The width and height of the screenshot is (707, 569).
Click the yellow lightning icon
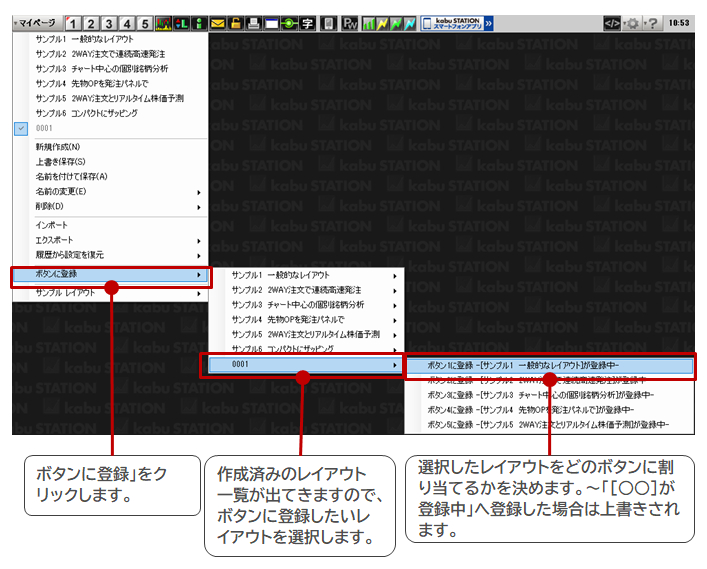[x=382, y=23]
